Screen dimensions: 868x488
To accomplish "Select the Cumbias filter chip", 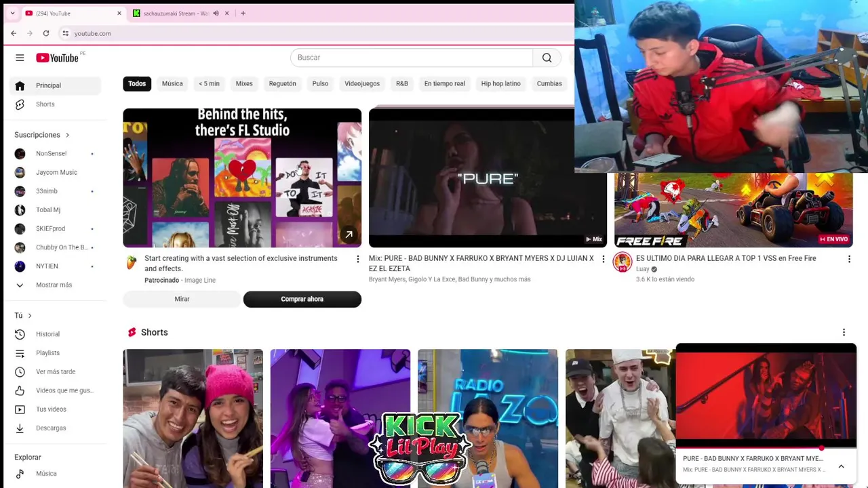I will pyautogui.click(x=549, y=83).
